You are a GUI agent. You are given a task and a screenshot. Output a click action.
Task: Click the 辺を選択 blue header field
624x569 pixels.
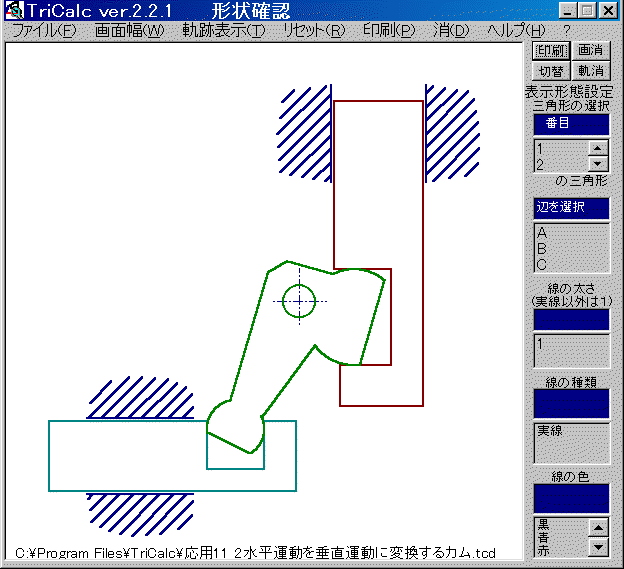pyautogui.click(x=571, y=208)
